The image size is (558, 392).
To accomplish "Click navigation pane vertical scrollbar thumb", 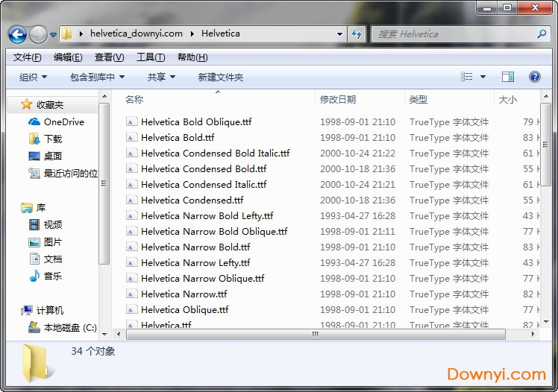I will coord(104,184).
